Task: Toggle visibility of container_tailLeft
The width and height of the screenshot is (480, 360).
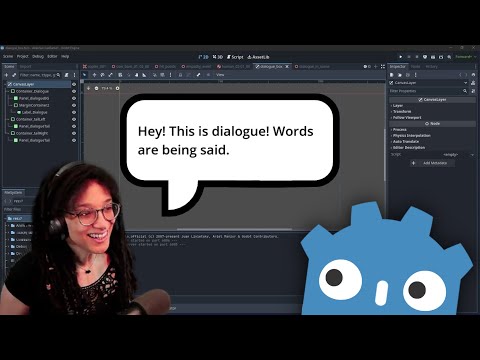Action: (x=74, y=119)
